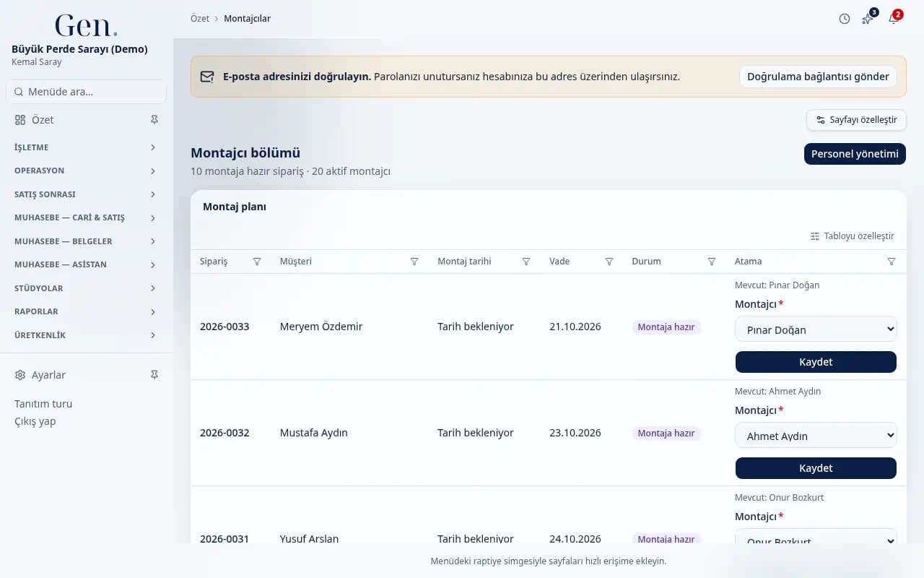924x578 pixels.
Task: Open Ayarlar in the sidebar
Action: tap(48, 375)
